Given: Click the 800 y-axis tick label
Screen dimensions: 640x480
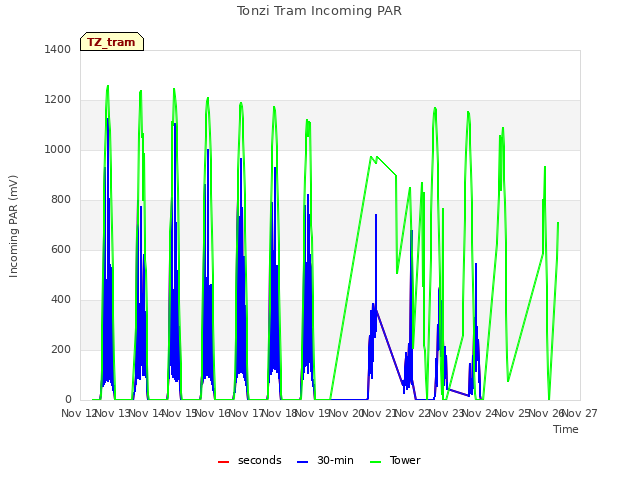Looking at the screenshot, I should 61,200.
